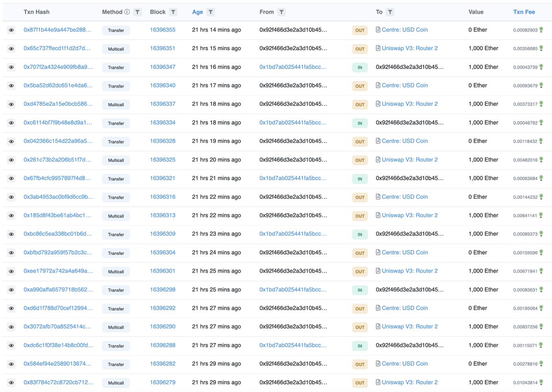Open the Block filter dropdown

click(x=173, y=12)
